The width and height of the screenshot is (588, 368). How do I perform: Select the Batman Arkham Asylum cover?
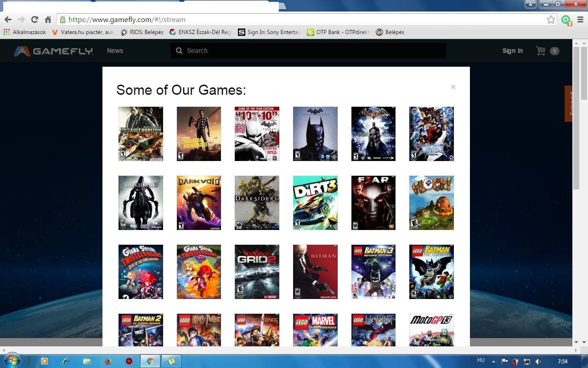373,134
